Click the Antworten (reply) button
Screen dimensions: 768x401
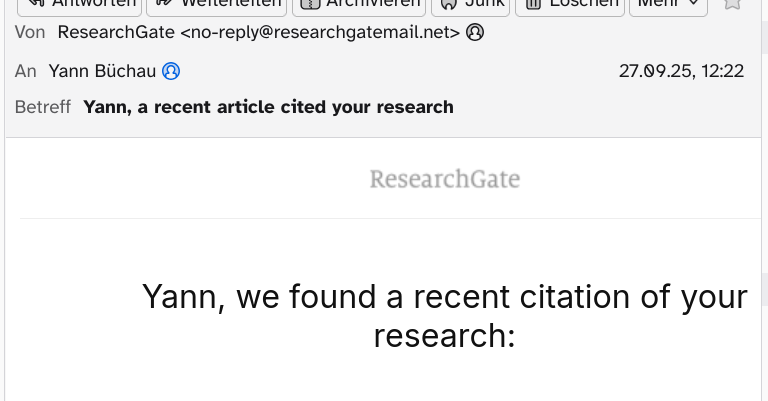(80, 5)
